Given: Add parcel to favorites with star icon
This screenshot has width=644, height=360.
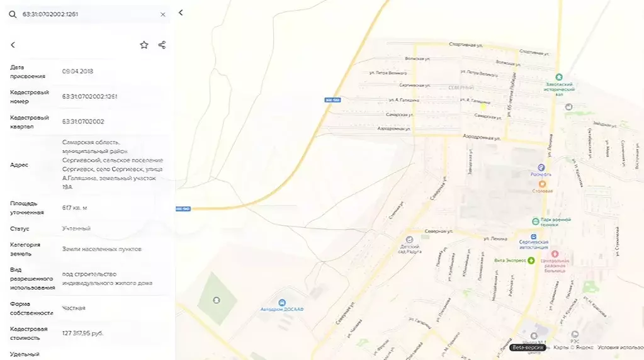Looking at the screenshot, I should tap(144, 45).
